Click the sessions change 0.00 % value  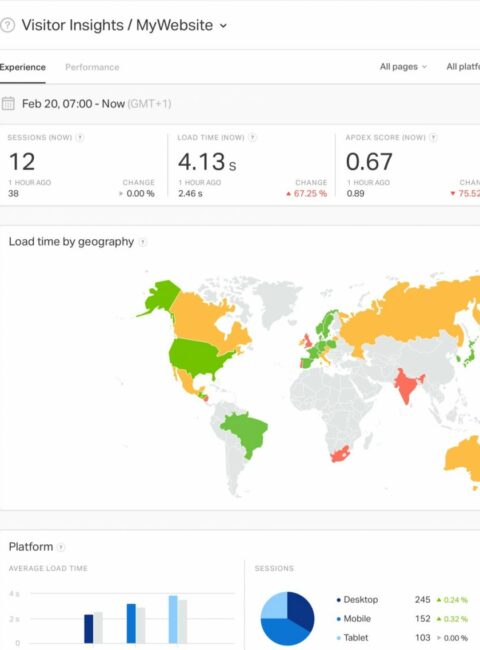click(x=137, y=194)
